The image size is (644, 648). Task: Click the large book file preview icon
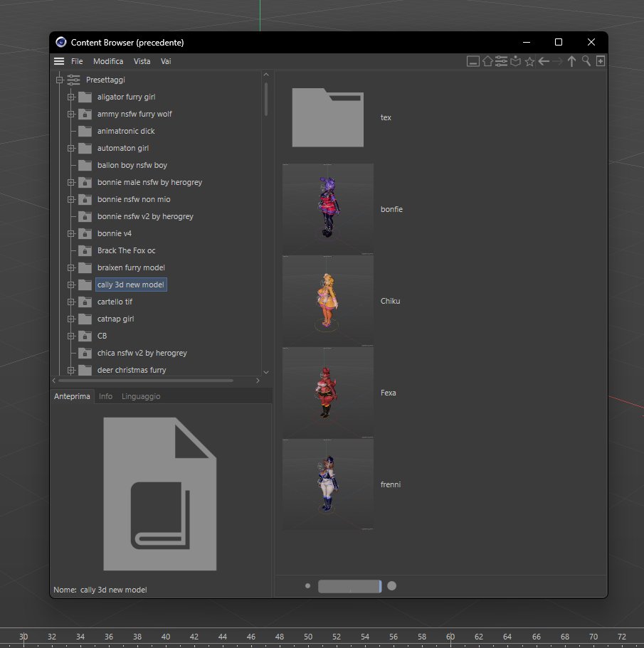click(160, 494)
